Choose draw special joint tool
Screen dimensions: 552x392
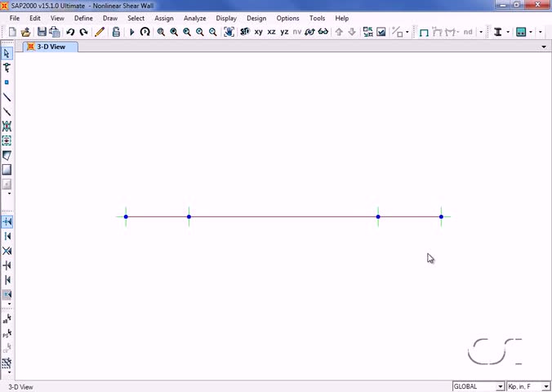click(x=7, y=82)
